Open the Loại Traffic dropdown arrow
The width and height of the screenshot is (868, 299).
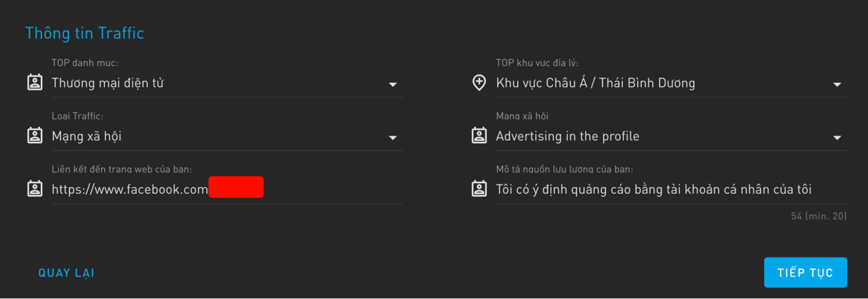point(393,138)
